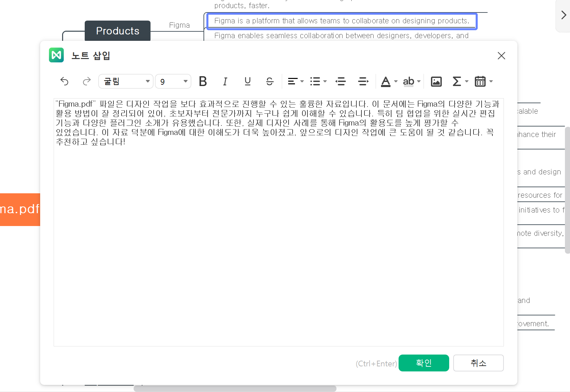Select the highlighted Figma platform topic
Viewport: 570px width, 392px height.
(x=342, y=21)
